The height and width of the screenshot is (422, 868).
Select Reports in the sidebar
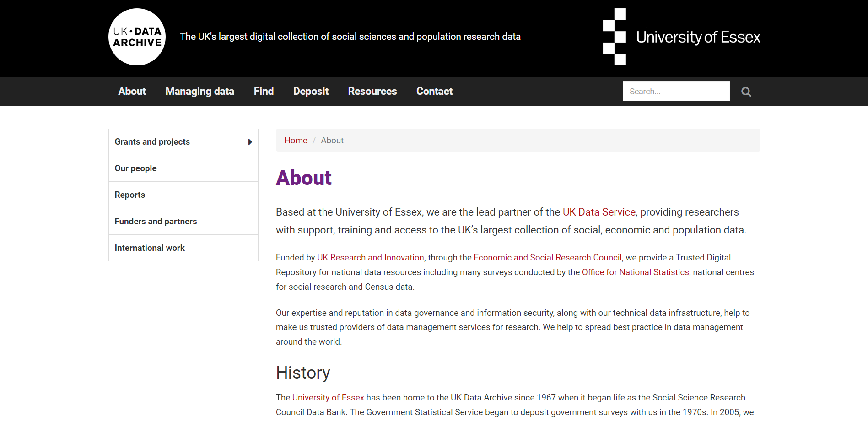(x=129, y=195)
